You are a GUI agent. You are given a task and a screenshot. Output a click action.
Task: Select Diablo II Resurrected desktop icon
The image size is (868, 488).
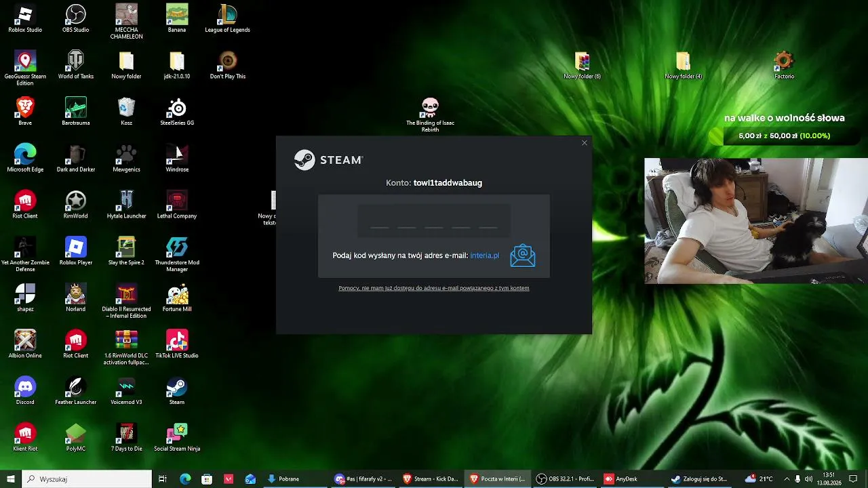[126, 302]
